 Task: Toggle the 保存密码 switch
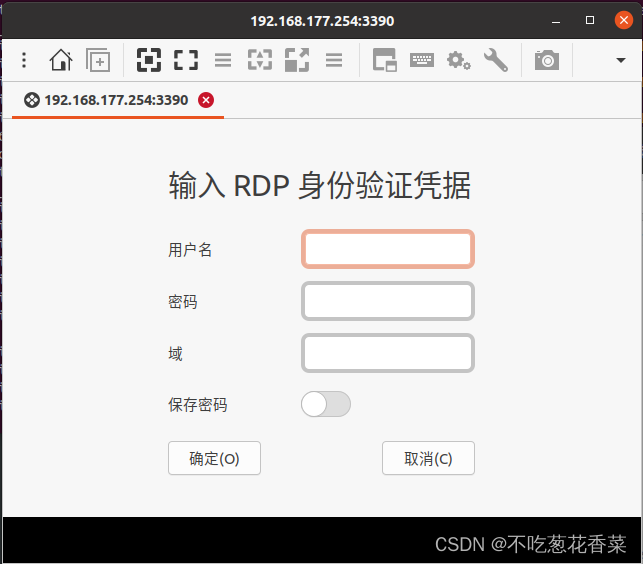[x=326, y=404]
